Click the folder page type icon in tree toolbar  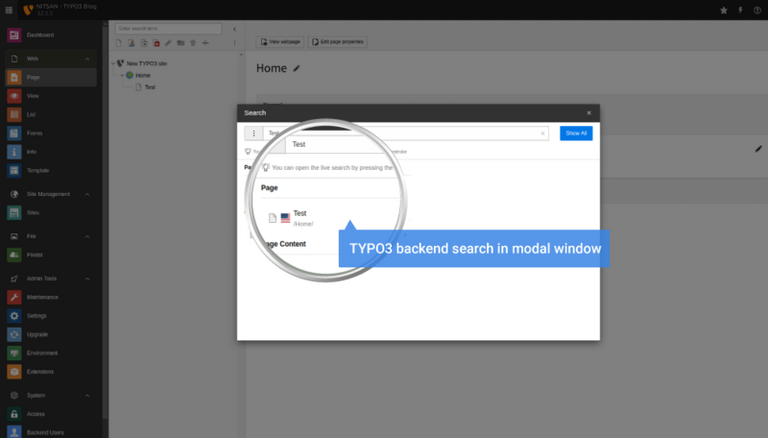[x=181, y=43]
